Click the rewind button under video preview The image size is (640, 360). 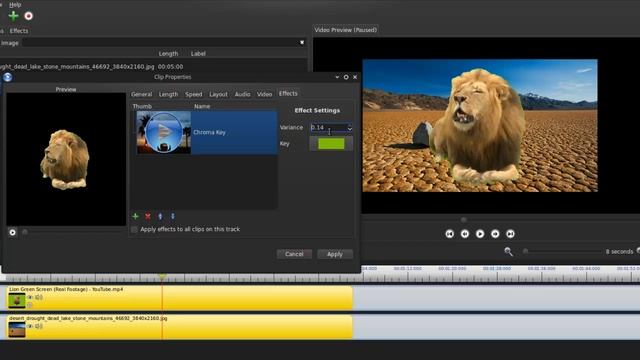point(464,233)
